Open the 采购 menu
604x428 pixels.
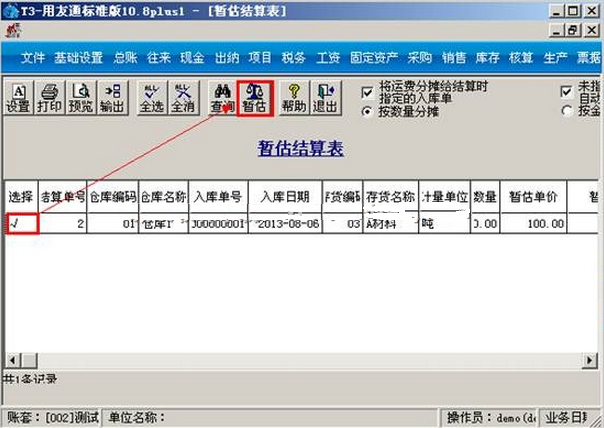(x=420, y=58)
